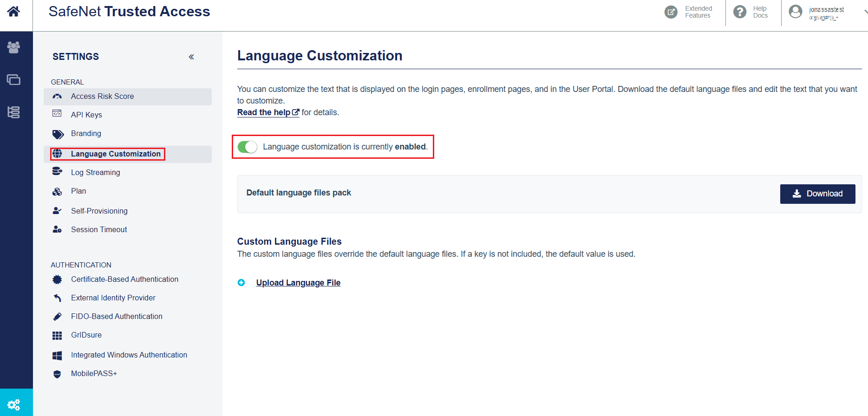Click the Access Risk Score gauge icon

point(57,96)
